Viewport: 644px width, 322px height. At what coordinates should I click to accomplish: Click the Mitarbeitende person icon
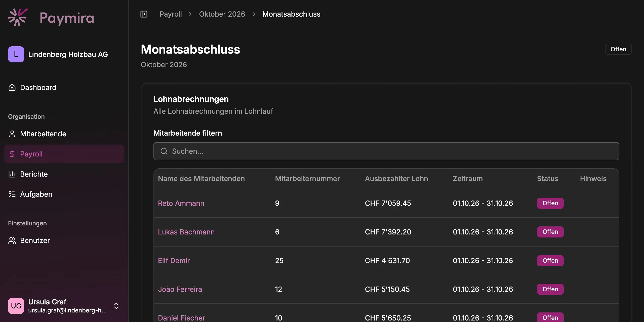coord(12,134)
